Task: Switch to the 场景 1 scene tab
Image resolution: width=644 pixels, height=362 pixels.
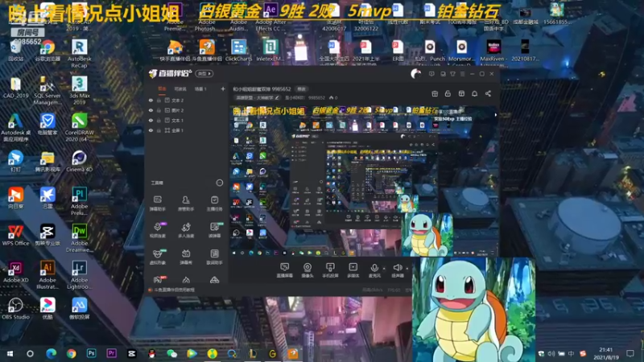Action: pyautogui.click(x=200, y=88)
